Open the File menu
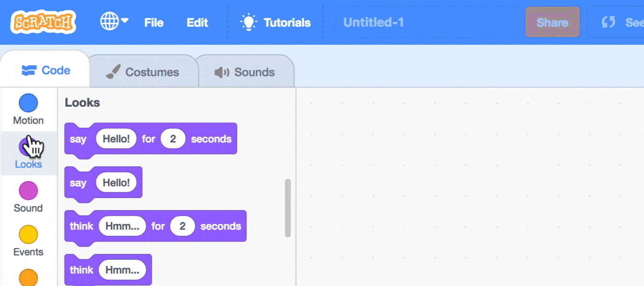This screenshot has width=644, height=286. pyautogui.click(x=154, y=22)
